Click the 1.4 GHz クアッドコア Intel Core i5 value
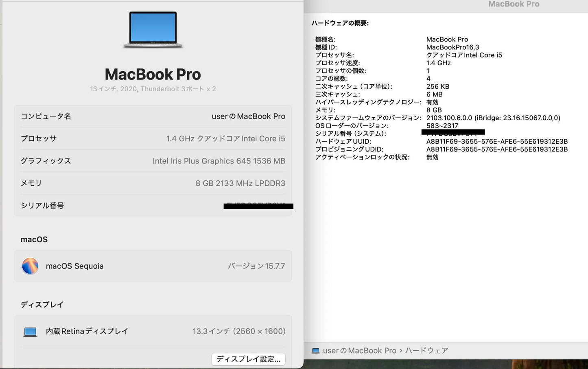The image size is (588, 369). [x=226, y=138]
